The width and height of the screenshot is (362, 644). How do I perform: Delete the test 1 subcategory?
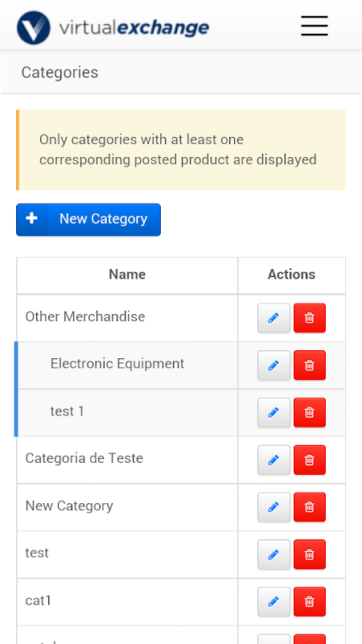pyautogui.click(x=310, y=412)
